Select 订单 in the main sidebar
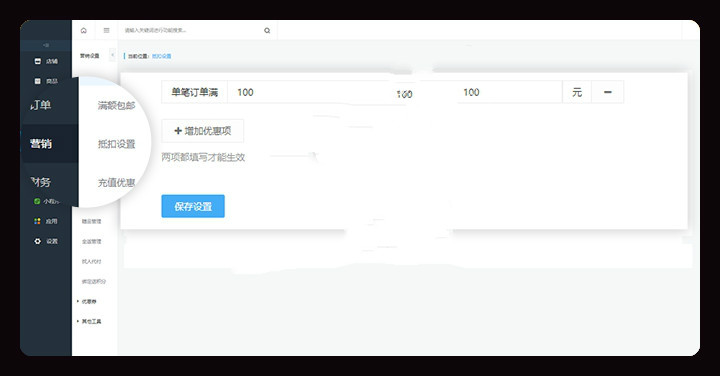The height and width of the screenshot is (376, 720). [40, 105]
